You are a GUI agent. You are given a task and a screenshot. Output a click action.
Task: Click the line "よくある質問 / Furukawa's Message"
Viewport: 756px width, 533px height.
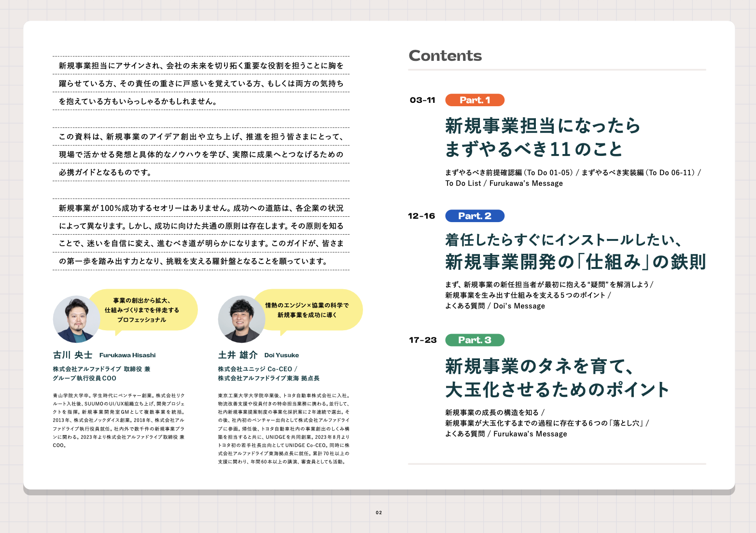[x=506, y=434]
